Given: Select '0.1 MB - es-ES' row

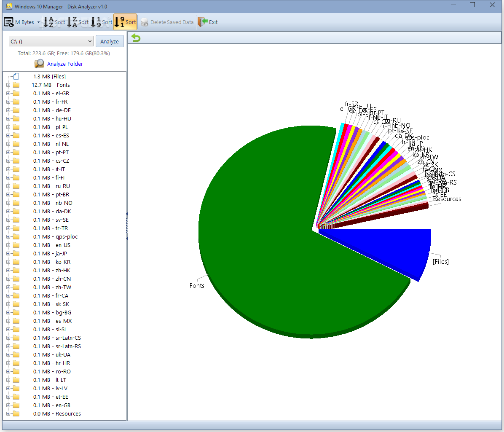Looking at the screenshot, I should point(51,135).
